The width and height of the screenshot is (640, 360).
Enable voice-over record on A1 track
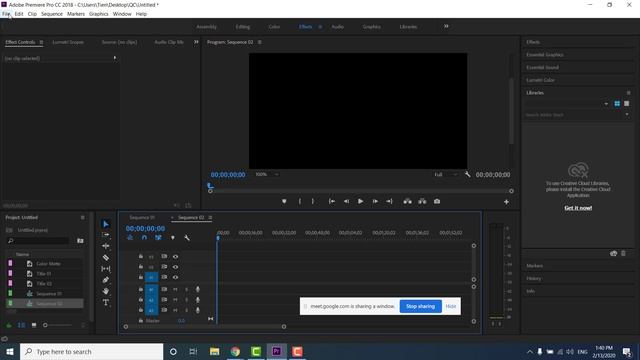[x=198, y=289]
